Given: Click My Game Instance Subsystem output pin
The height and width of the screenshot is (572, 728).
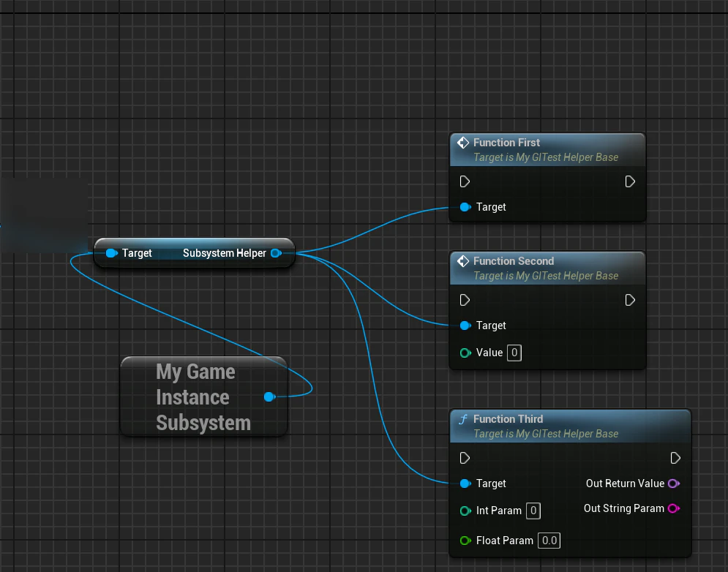Looking at the screenshot, I should (270, 397).
